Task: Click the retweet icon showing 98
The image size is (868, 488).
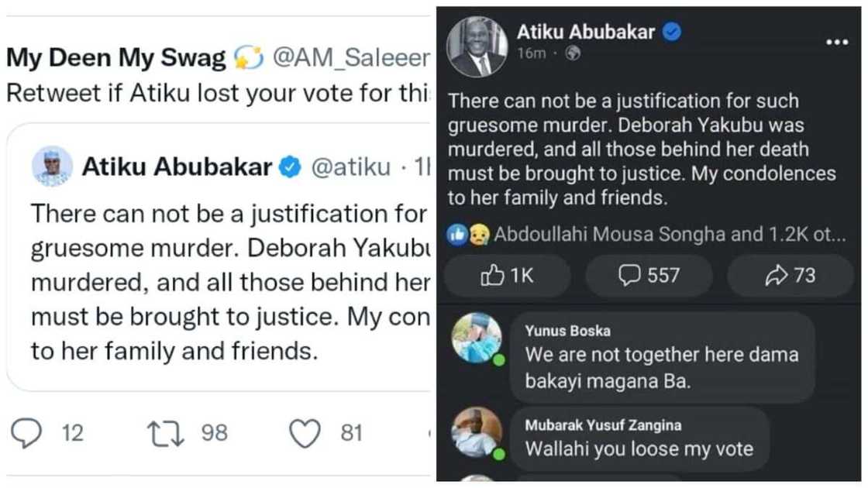Action: click(167, 432)
